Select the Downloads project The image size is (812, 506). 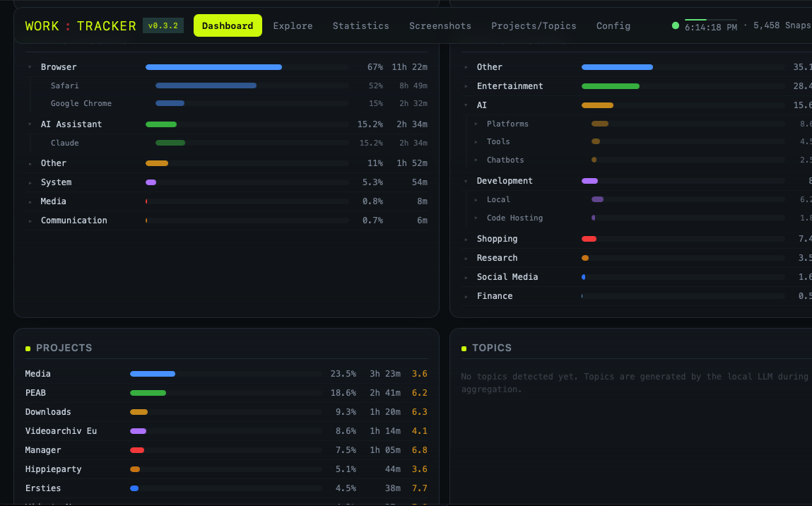(x=226, y=412)
